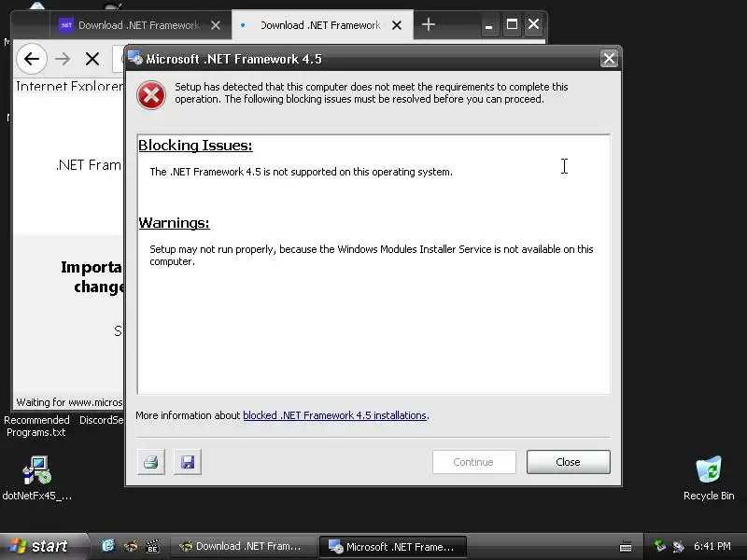Click the browser forward arrow

[63, 59]
